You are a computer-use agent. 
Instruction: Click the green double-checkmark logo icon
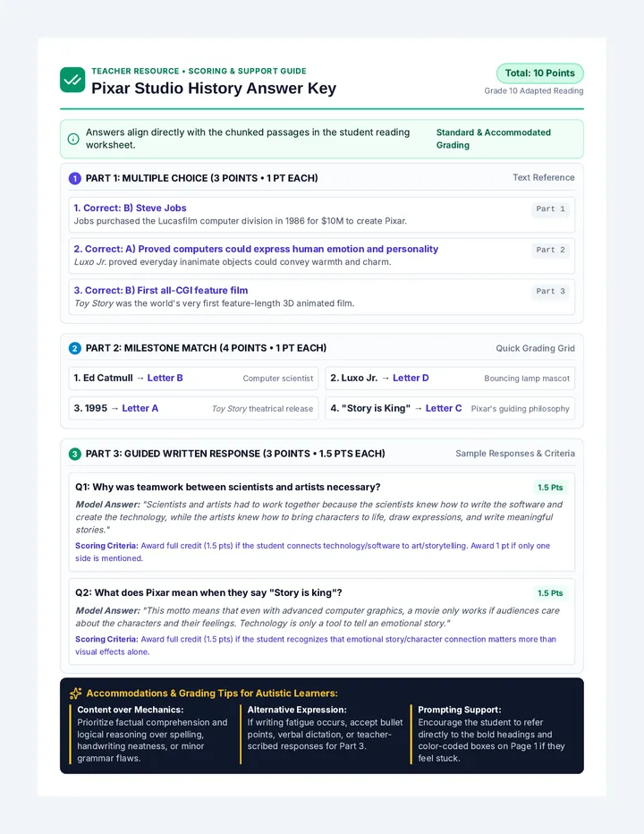point(72,80)
